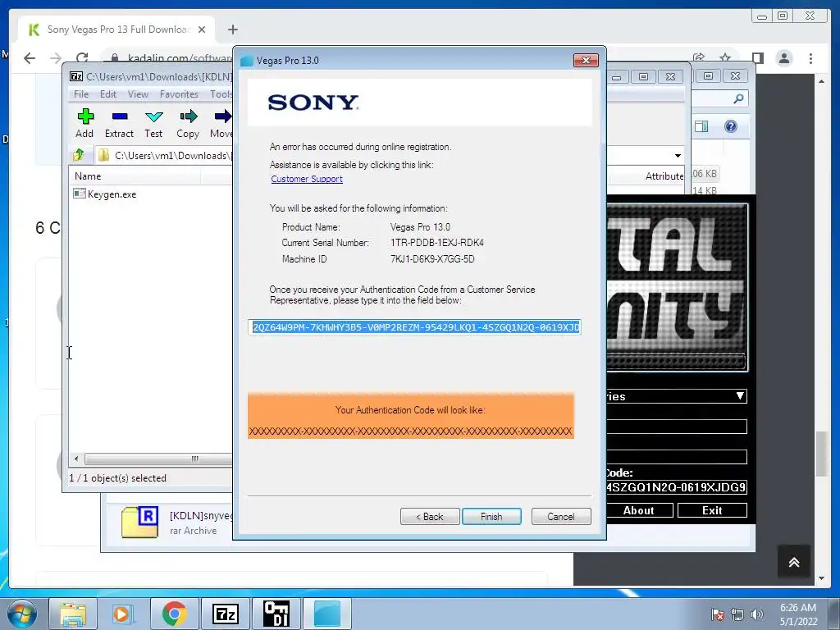Open Chrome three-dot menu
This screenshot has height=630, width=840.
pyautogui.click(x=810, y=58)
